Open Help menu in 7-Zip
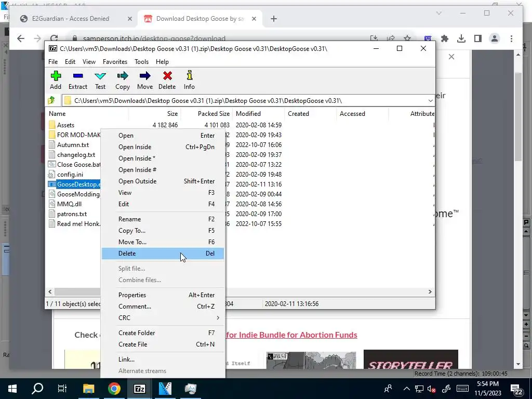This screenshot has height=399, width=532. click(162, 62)
